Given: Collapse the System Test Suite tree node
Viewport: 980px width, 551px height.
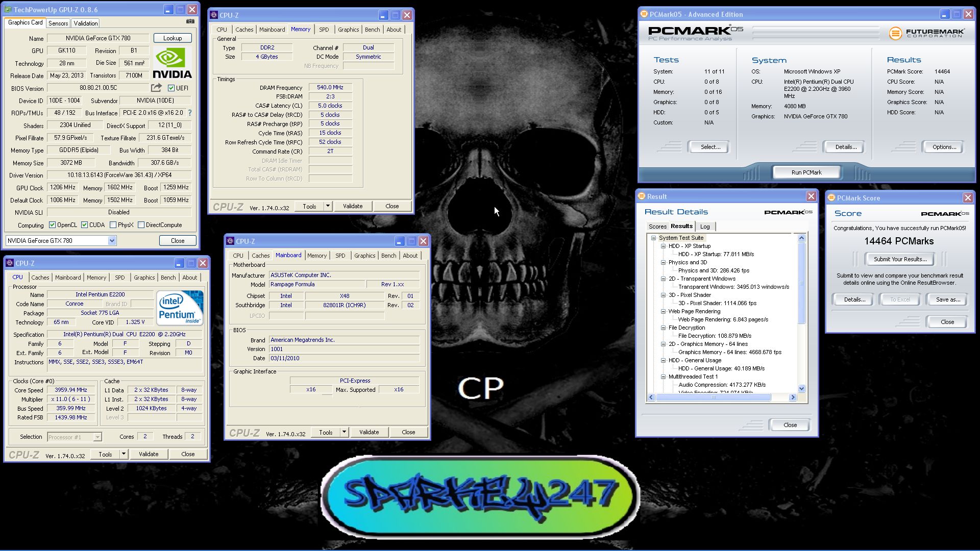Looking at the screenshot, I should 653,238.
